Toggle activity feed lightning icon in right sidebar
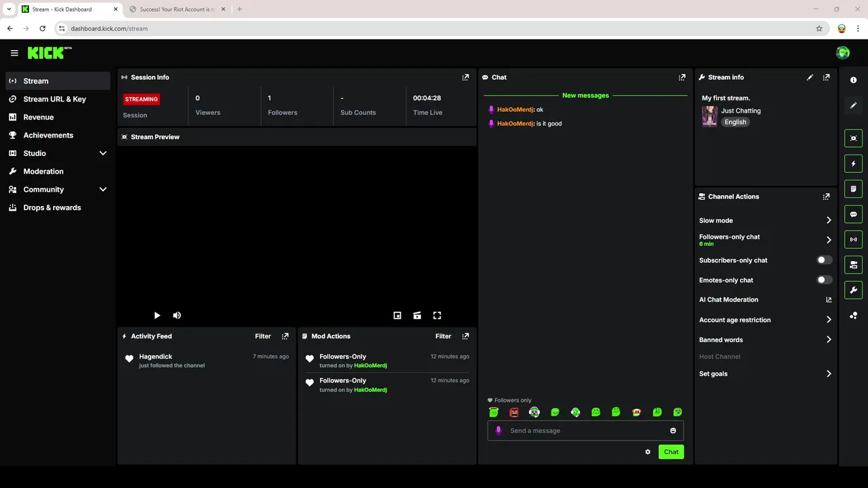This screenshot has height=488, width=868. coord(853,163)
